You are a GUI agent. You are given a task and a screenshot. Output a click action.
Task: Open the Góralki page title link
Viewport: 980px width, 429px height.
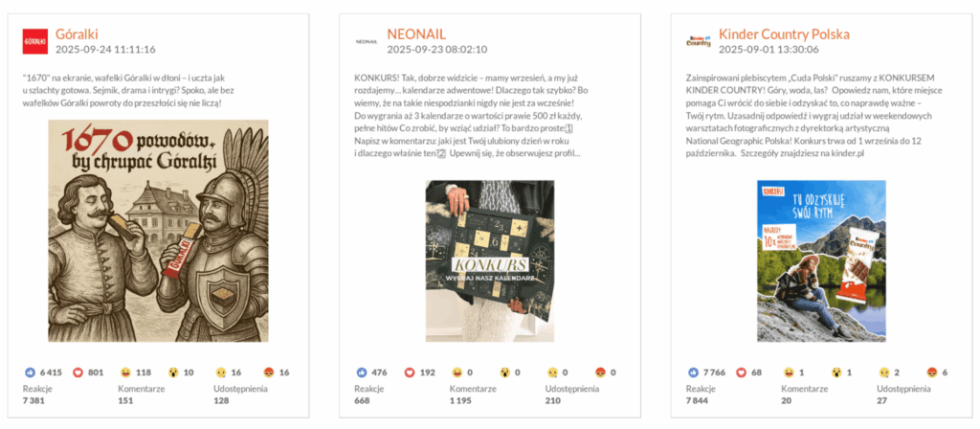(77, 34)
